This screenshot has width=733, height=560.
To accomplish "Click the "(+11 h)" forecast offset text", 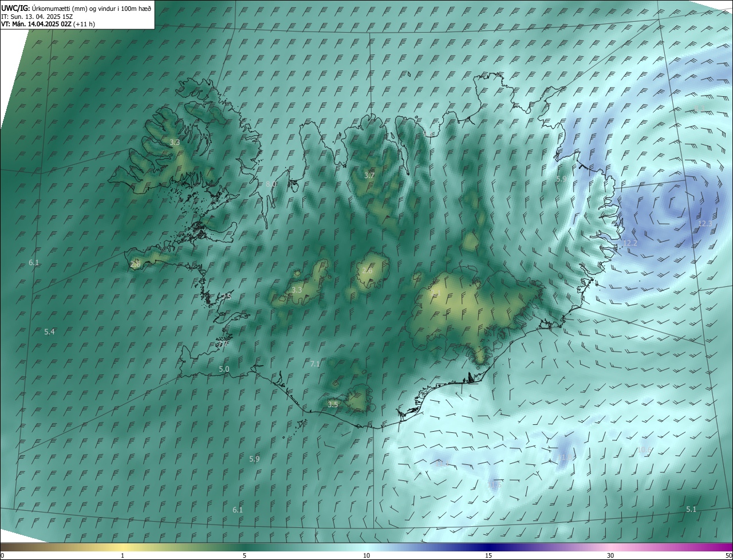I will 84,24.
